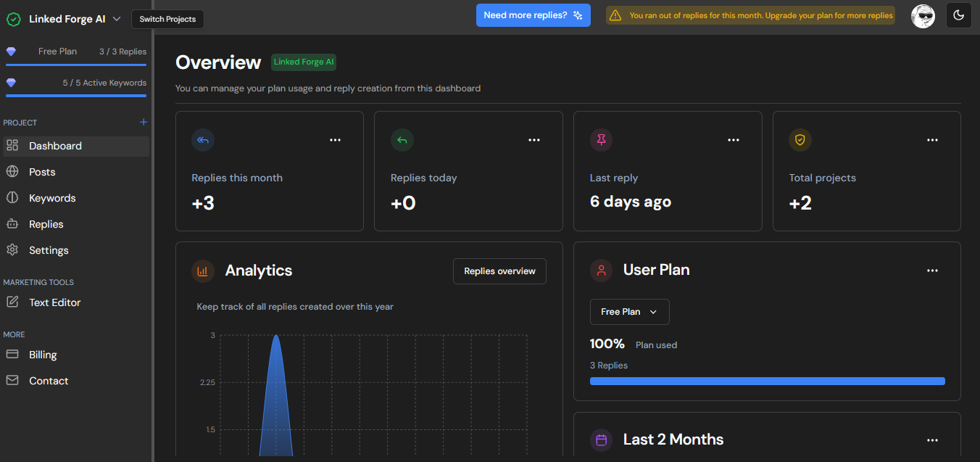The width and height of the screenshot is (980, 462).
Task: Click the upgrade plan warning banner
Action: point(750,15)
